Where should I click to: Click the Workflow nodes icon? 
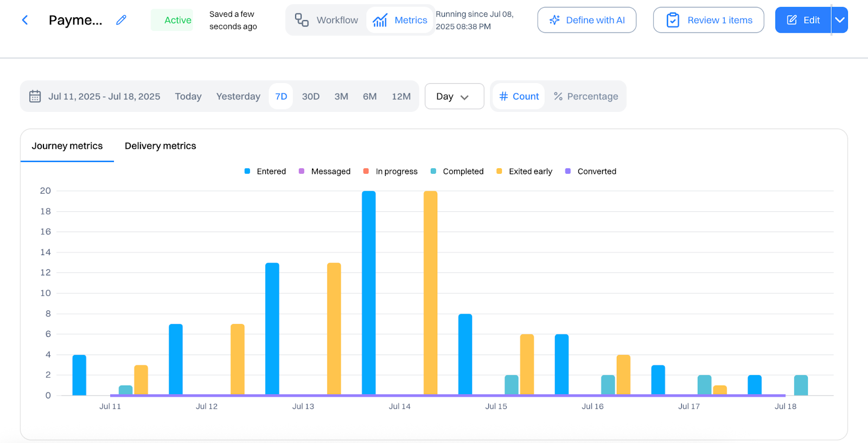302,20
